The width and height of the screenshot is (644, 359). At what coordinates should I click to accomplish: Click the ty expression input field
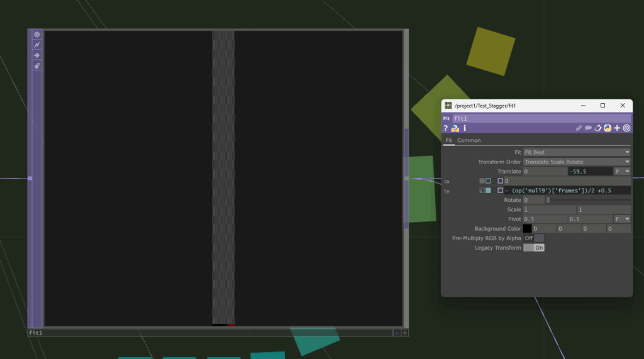click(x=567, y=191)
